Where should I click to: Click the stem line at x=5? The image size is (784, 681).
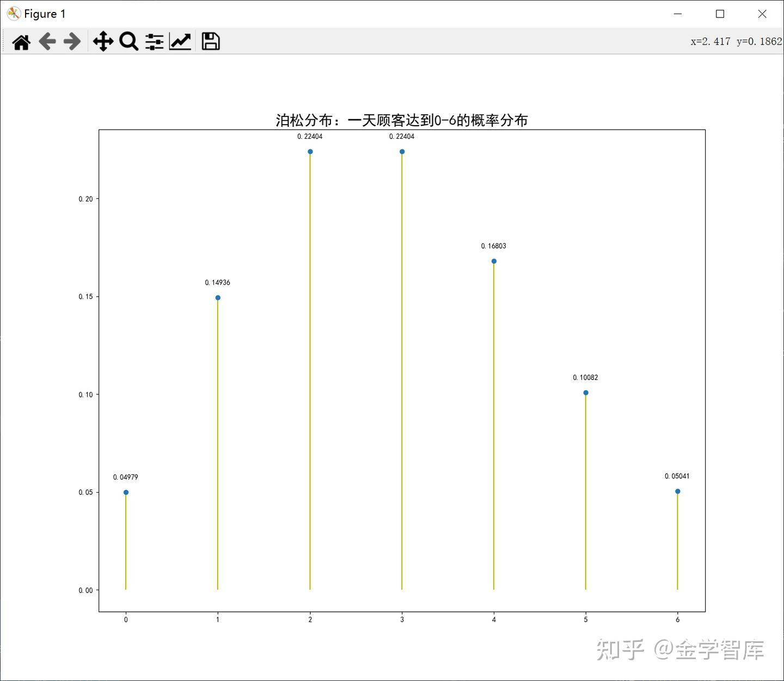pos(585,490)
